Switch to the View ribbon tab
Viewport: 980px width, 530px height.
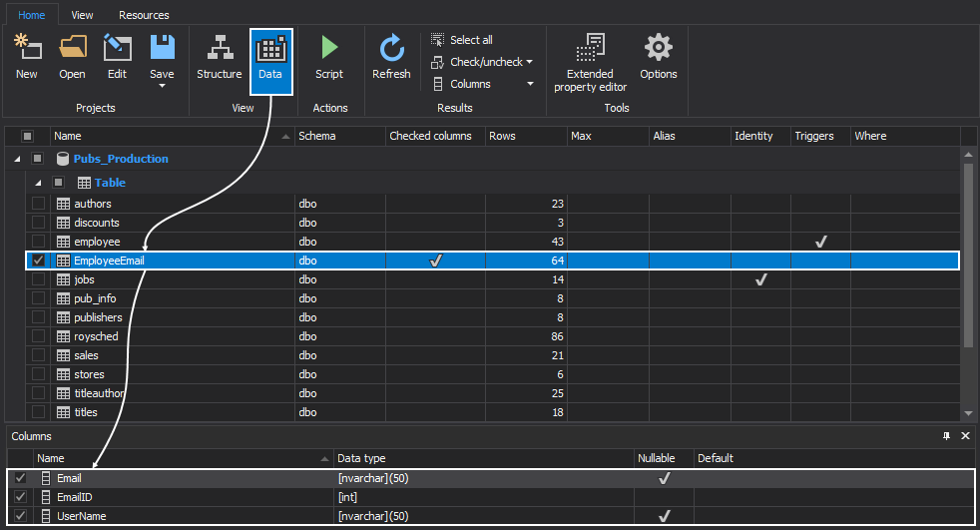tap(83, 15)
